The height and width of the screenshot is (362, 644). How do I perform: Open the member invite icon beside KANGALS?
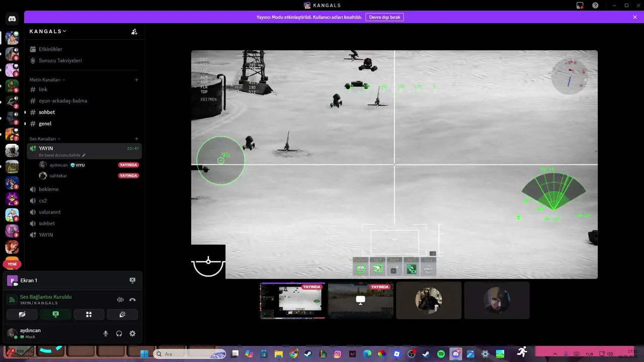(x=134, y=32)
